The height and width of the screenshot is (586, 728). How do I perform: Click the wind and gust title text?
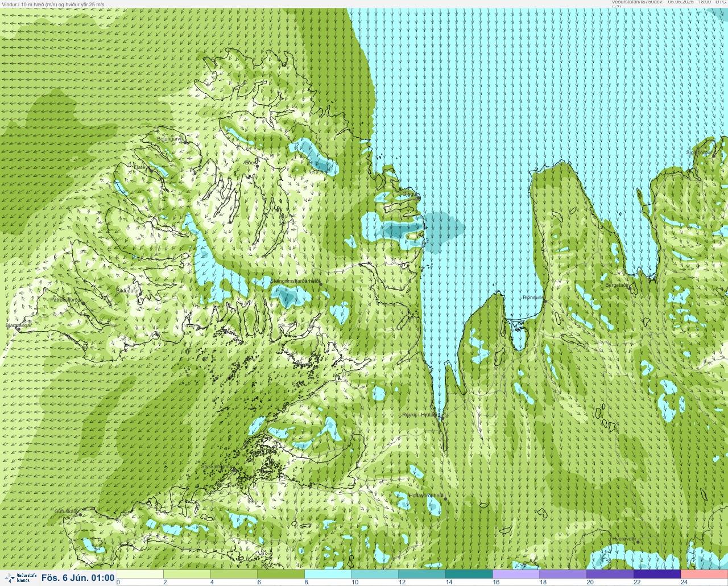pyautogui.click(x=53, y=4)
